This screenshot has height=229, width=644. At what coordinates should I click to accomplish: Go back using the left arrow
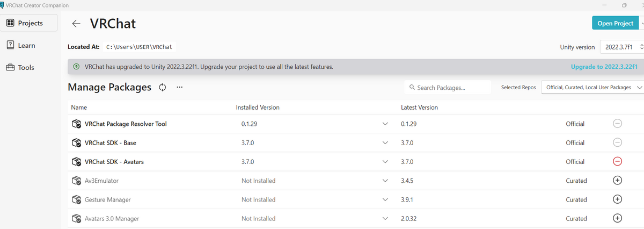click(x=76, y=24)
